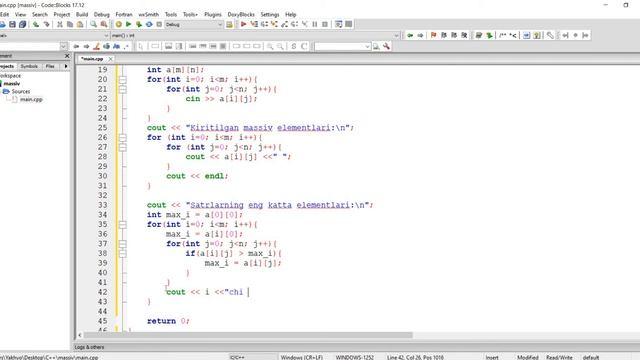Open the Settings menu

(x=270, y=14)
